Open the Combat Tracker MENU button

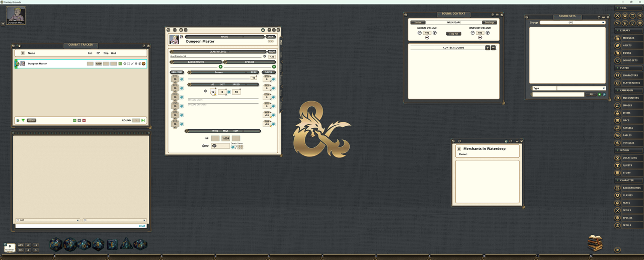tap(31, 120)
